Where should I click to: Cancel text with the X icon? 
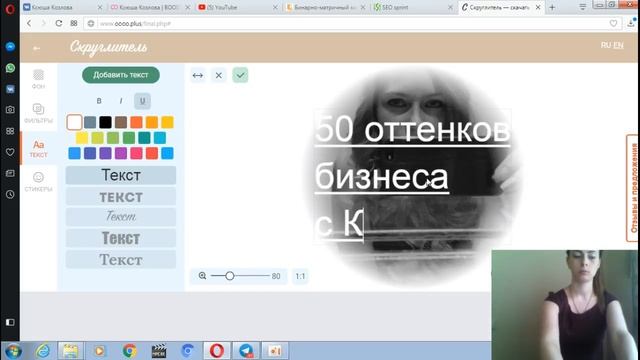tap(219, 76)
